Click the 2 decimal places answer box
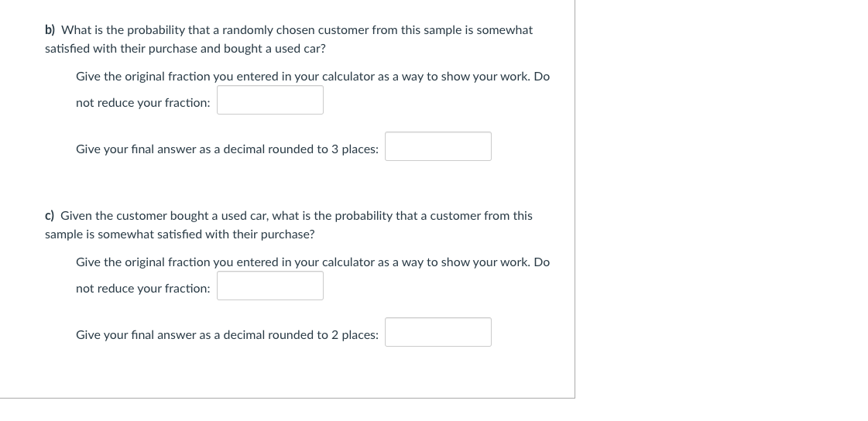The image size is (868, 421). point(437,333)
